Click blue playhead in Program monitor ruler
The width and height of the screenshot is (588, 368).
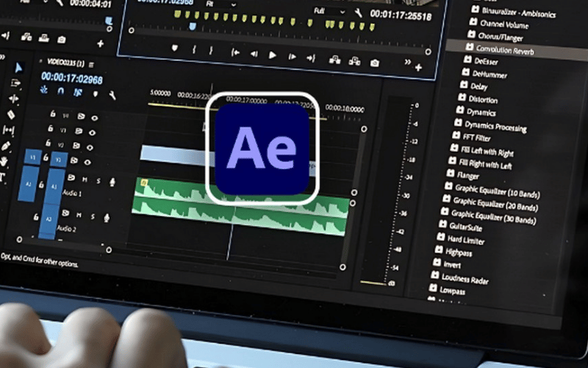click(x=193, y=26)
